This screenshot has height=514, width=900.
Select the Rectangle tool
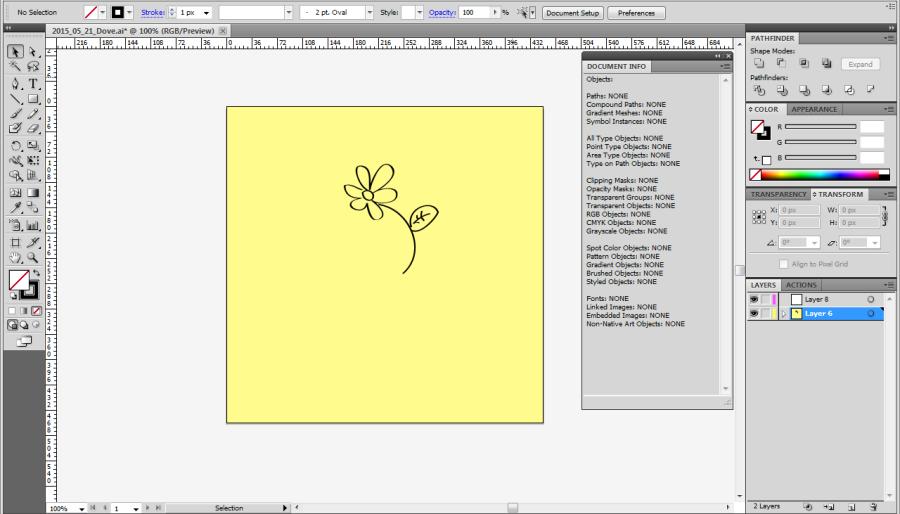point(33,99)
